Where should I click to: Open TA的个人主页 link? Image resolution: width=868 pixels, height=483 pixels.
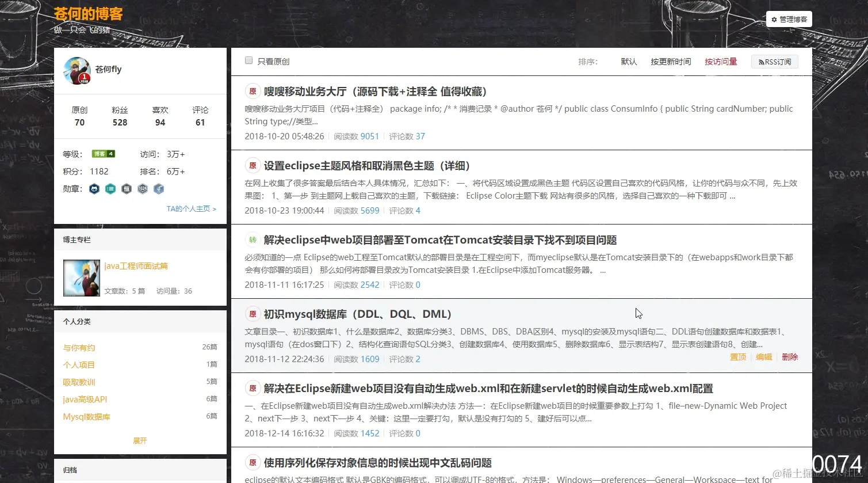coord(192,209)
